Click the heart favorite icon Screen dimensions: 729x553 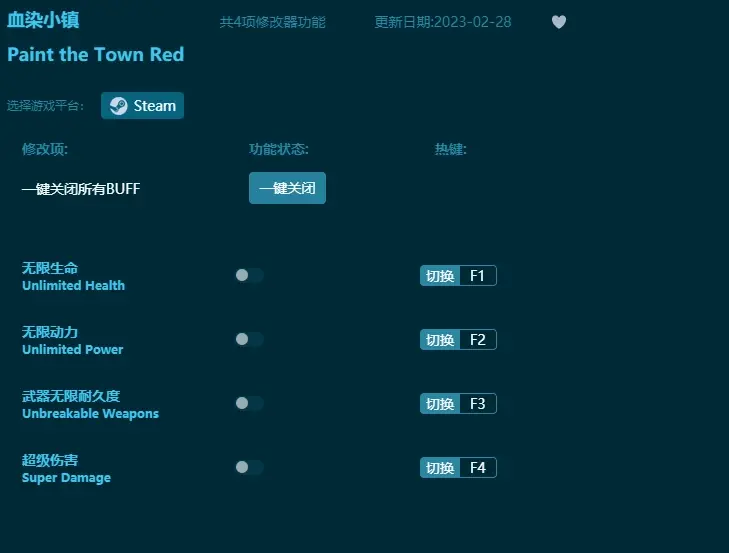point(558,22)
